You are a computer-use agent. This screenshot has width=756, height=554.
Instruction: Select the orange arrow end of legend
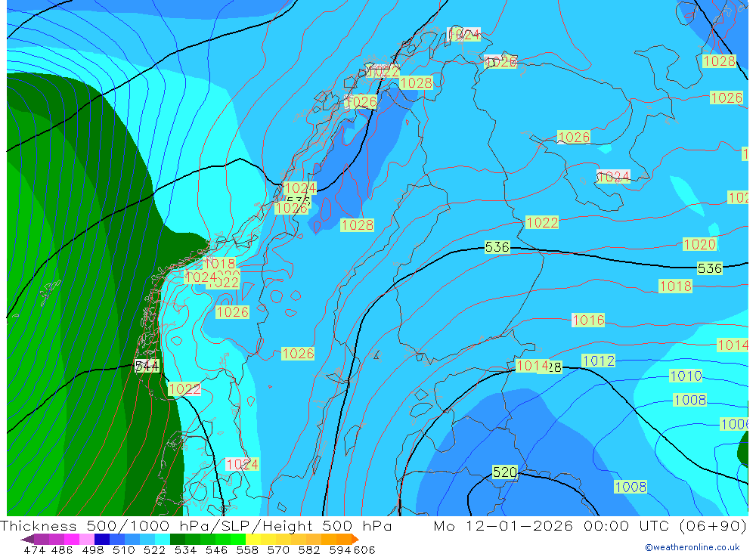click(x=355, y=539)
